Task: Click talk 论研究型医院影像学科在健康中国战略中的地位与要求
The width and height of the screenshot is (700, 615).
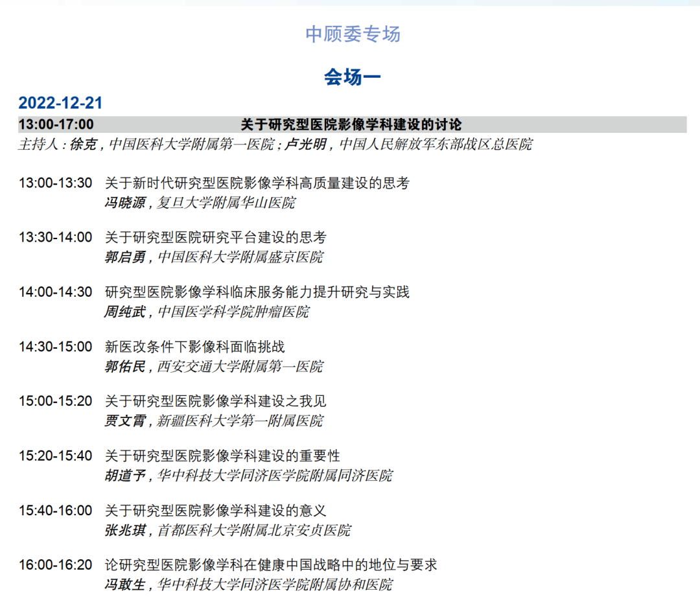Action: pos(271,564)
